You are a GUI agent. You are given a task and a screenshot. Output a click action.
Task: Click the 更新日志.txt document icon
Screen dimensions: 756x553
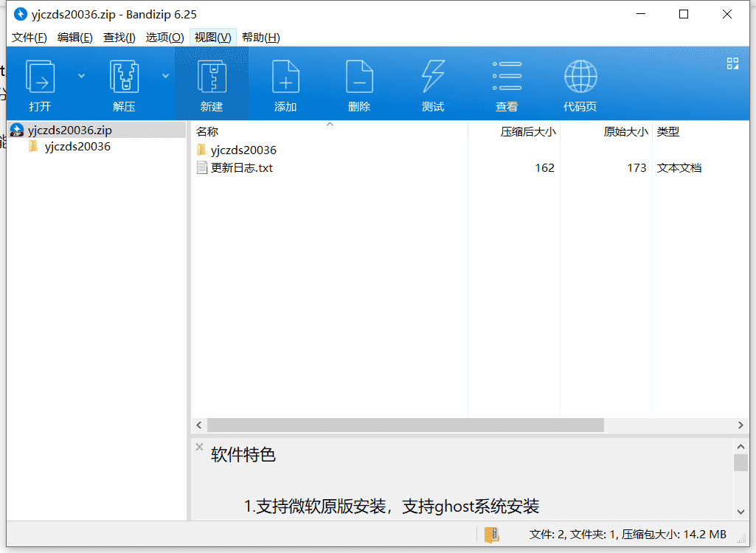[x=202, y=168]
